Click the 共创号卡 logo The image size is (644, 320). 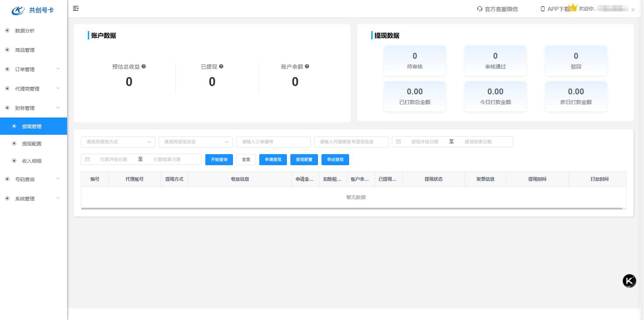pyautogui.click(x=33, y=10)
